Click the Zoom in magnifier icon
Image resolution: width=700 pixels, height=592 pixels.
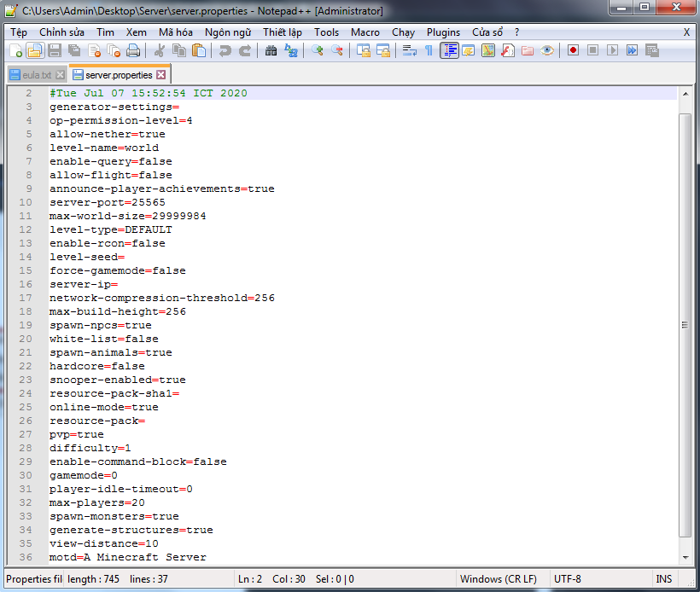(x=318, y=51)
